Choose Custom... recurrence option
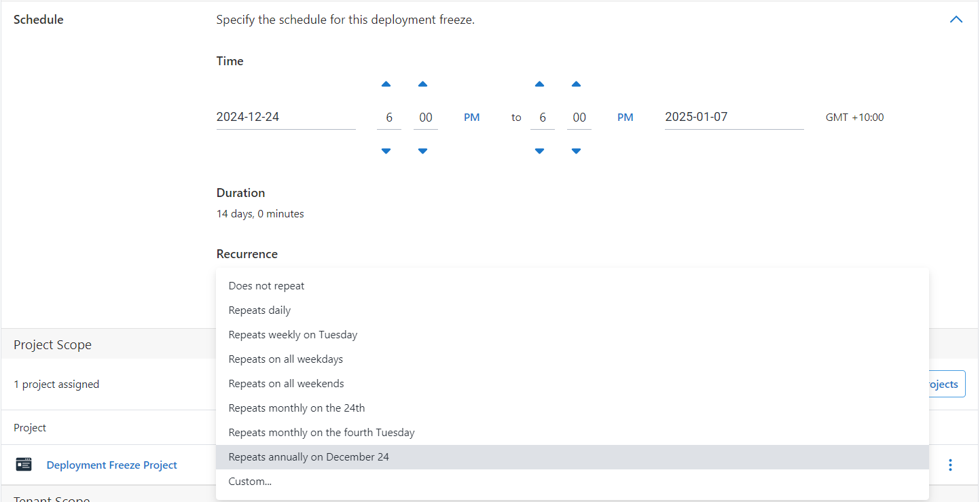This screenshot has width=980, height=502. tap(249, 481)
